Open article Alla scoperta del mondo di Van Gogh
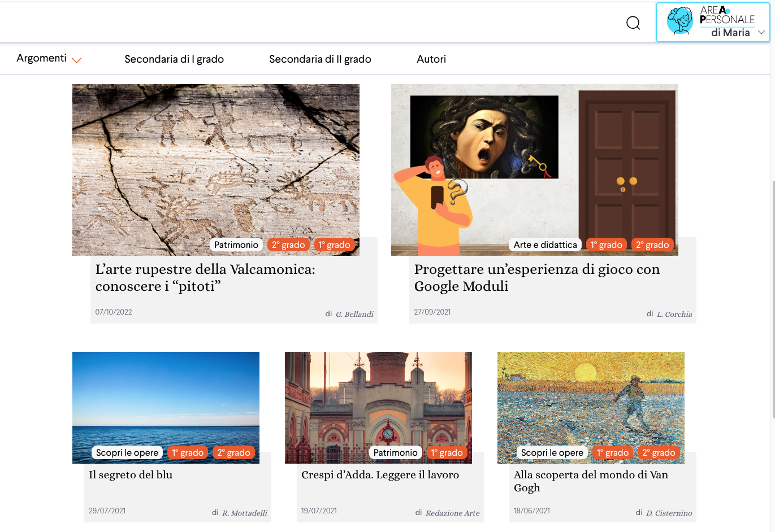The height and width of the screenshot is (532, 775). (x=591, y=481)
